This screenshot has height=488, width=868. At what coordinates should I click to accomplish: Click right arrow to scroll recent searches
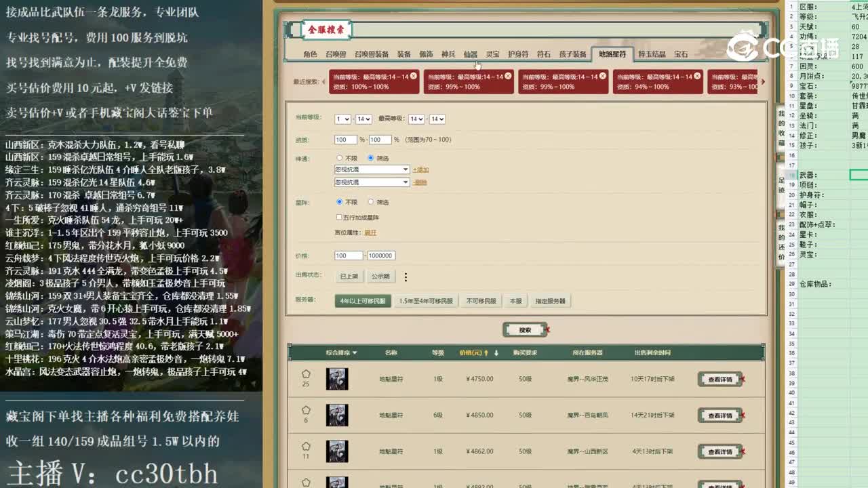tap(761, 83)
